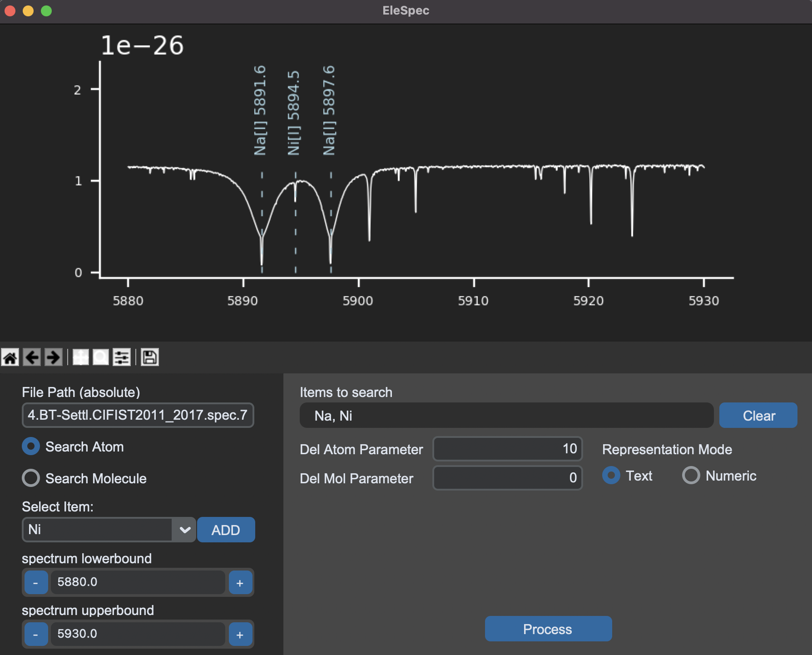
Task: Decrease the spectrum lowerbound with minus
Action: (36, 582)
